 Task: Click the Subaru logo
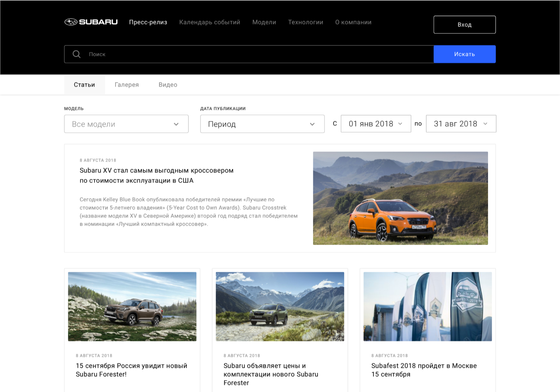click(x=91, y=22)
